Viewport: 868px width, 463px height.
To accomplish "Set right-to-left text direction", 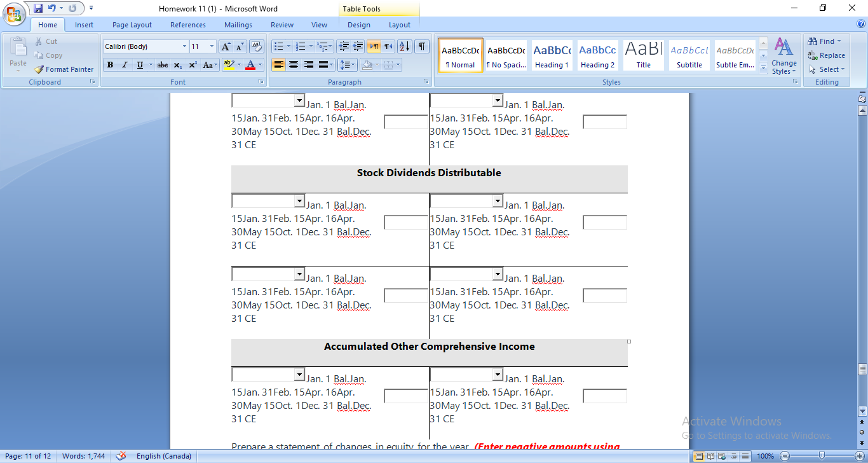I will [x=388, y=46].
